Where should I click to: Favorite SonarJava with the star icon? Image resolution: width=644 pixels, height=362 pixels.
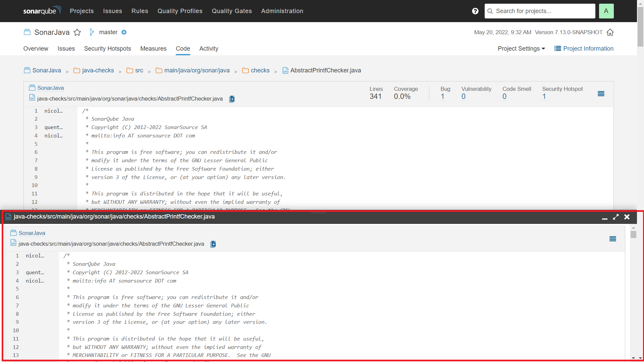(x=77, y=32)
